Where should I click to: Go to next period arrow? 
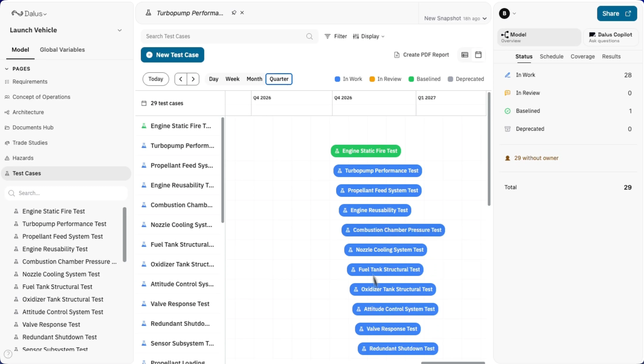pyautogui.click(x=193, y=79)
